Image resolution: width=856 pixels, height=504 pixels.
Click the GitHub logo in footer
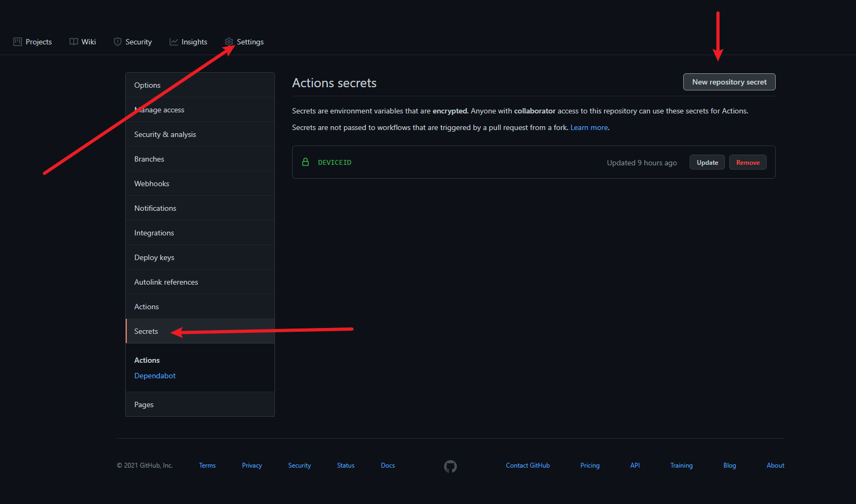point(450,467)
